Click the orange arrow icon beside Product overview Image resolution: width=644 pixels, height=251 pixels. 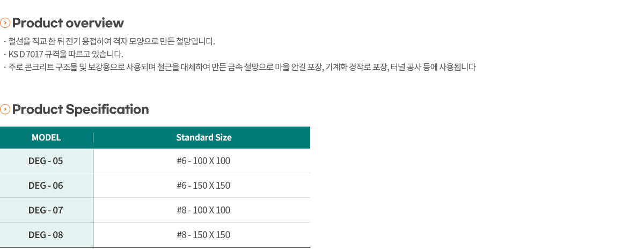(x=5, y=23)
